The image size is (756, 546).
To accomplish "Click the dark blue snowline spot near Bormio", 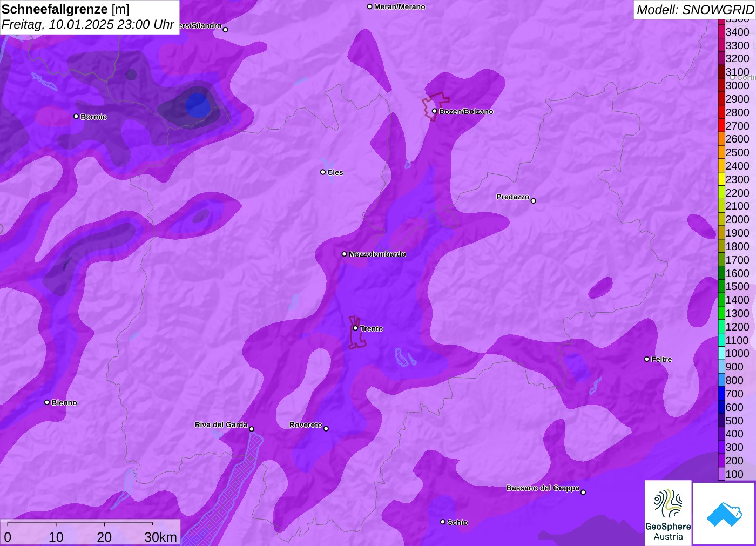I will tap(197, 105).
